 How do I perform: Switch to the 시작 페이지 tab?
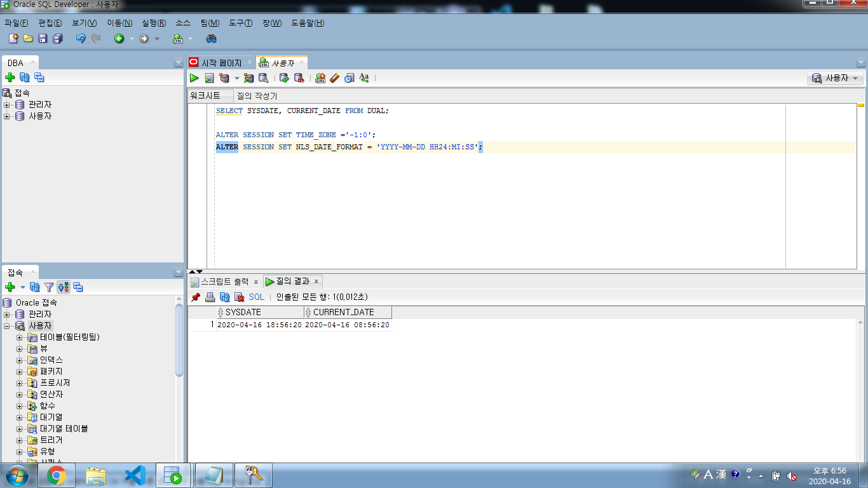[222, 63]
